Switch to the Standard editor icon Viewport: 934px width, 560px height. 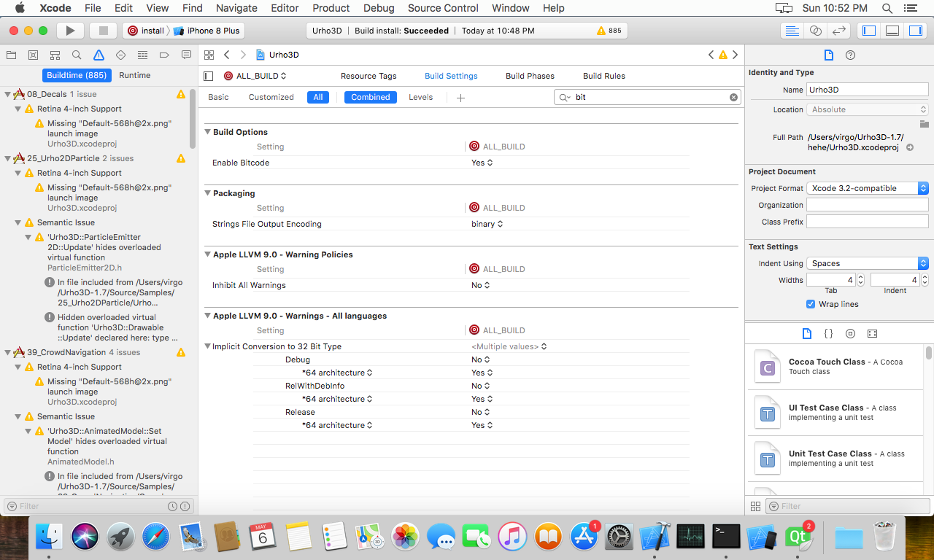pyautogui.click(x=792, y=31)
